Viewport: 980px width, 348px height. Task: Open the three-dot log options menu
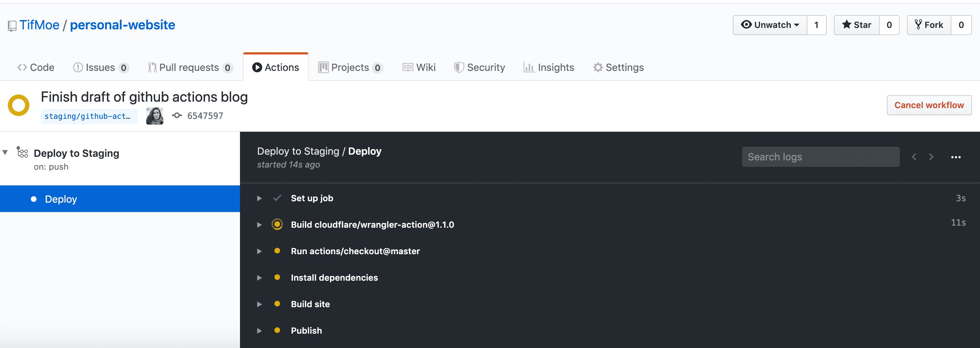pos(956,157)
